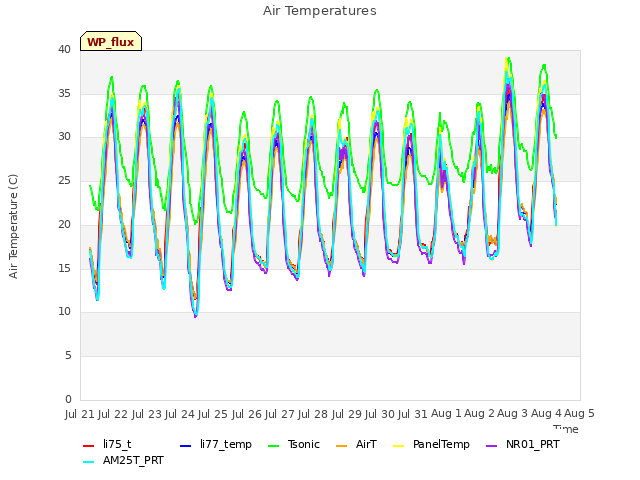Click the blue li77_temp legend swatch
Screen dimensions: 640x480
coord(185,446)
